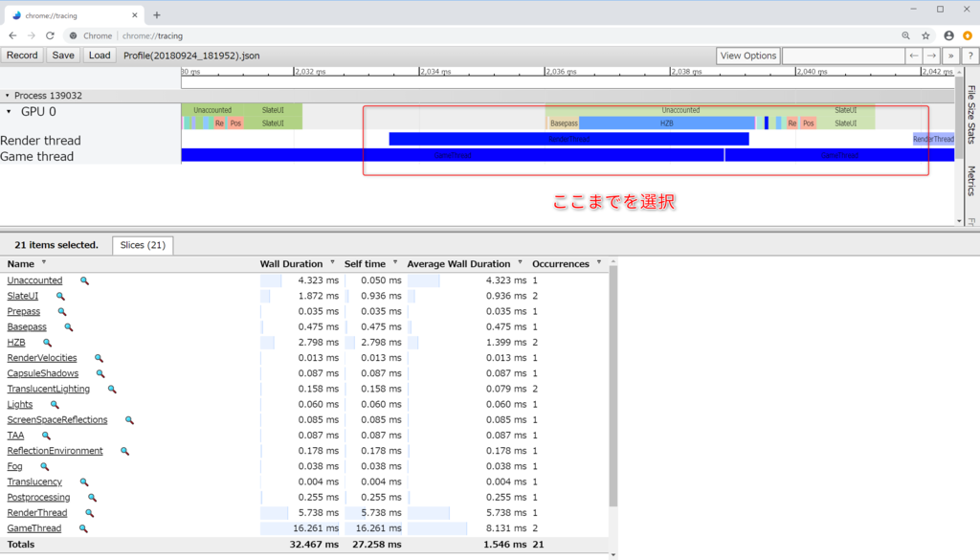Click the magnifier icon next to SlateUI

coord(60,296)
